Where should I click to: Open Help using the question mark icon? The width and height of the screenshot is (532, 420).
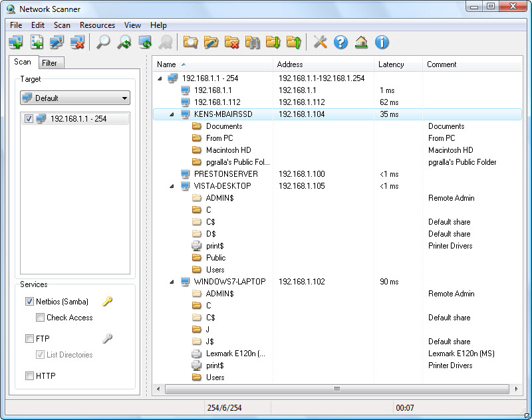tap(340, 41)
